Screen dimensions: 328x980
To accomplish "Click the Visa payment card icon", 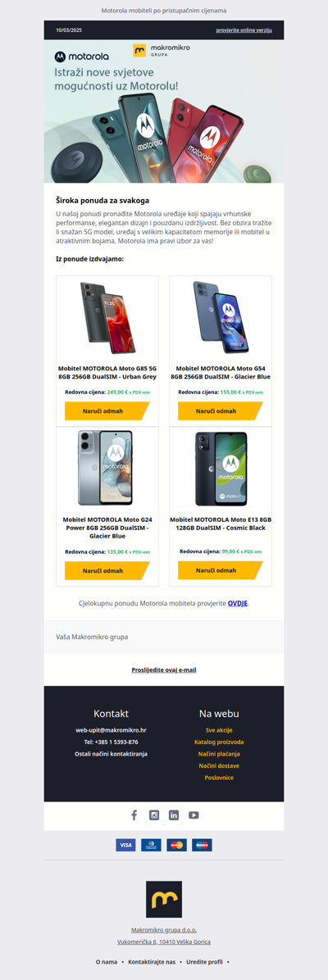I will (125, 845).
